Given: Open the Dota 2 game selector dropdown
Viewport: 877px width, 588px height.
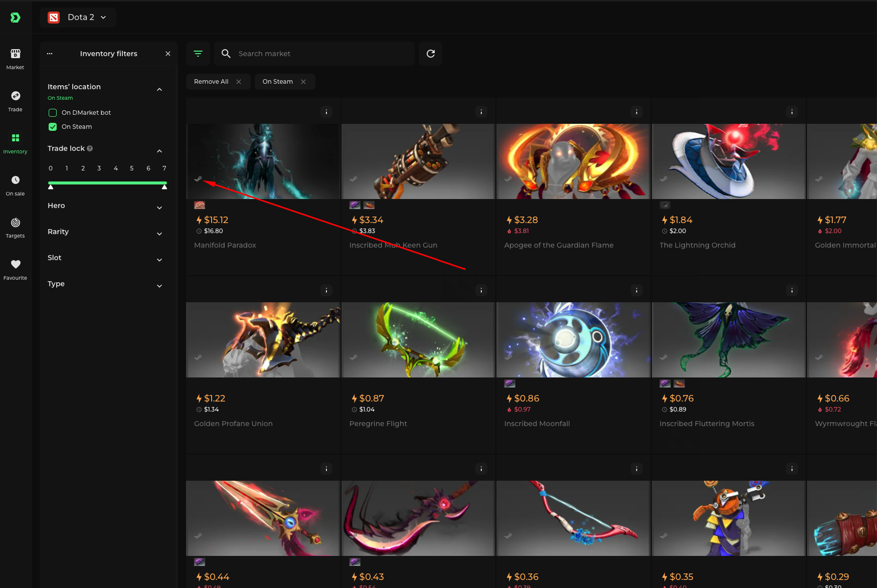Looking at the screenshot, I should pyautogui.click(x=78, y=18).
